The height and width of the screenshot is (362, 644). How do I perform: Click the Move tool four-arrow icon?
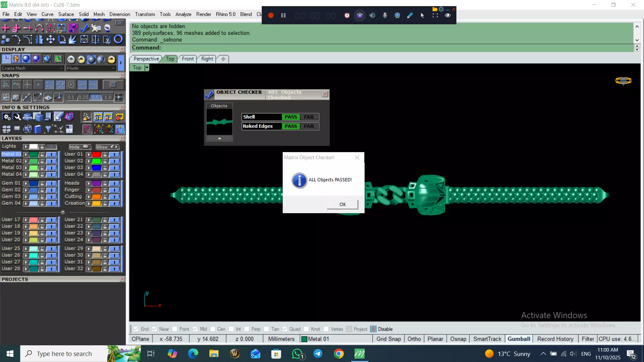click(51, 40)
